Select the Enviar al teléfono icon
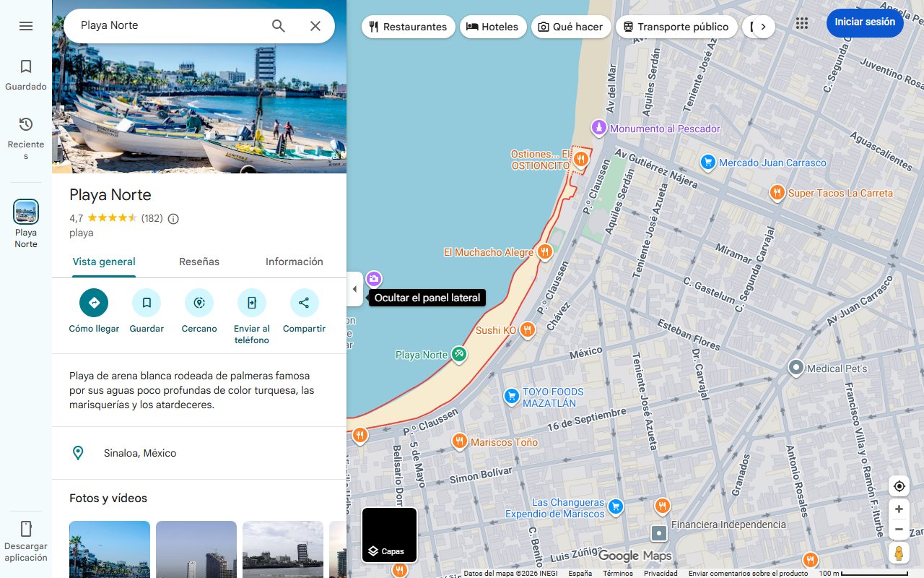 [251, 303]
